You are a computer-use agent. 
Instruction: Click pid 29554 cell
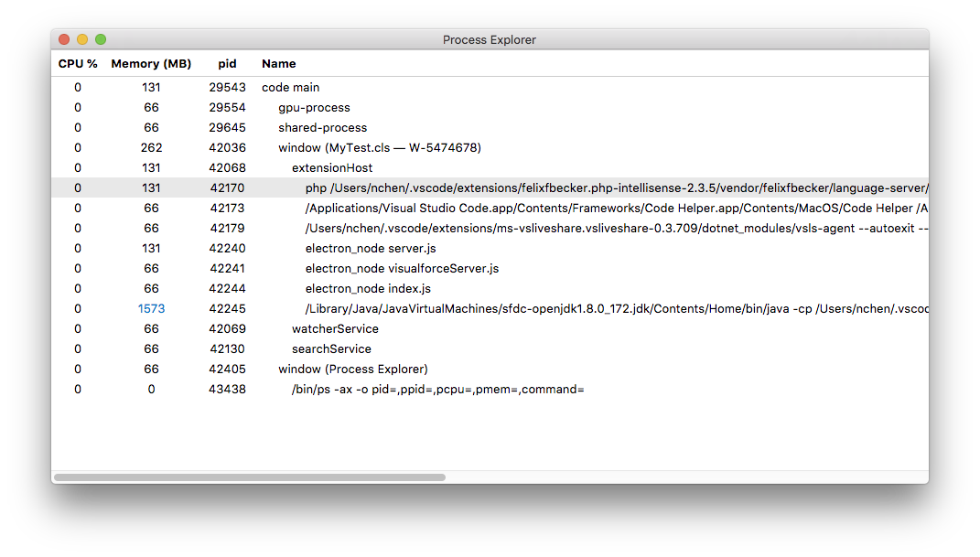[x=227, y=107]
